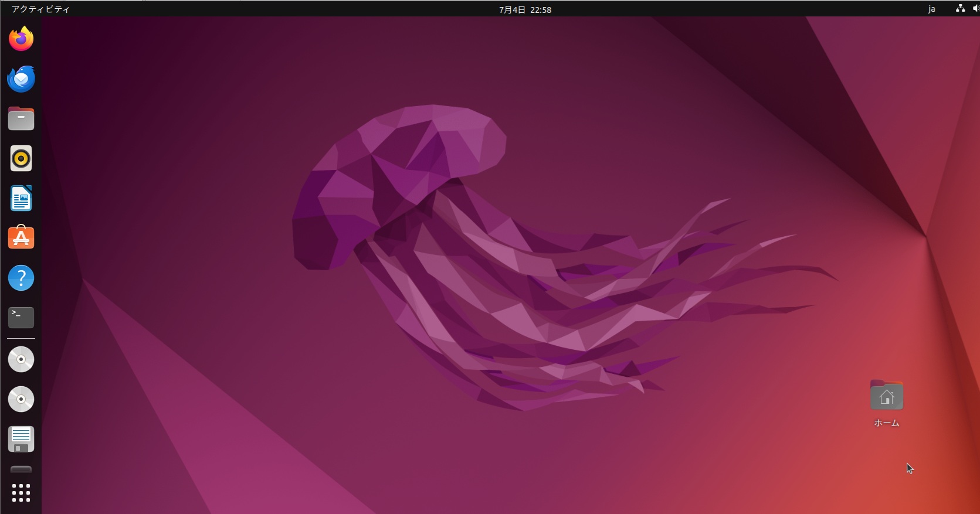The width and height of the screenshot is (980, 514).
Task: Launch Rhythmbox music player
Action: click(21, 158)
